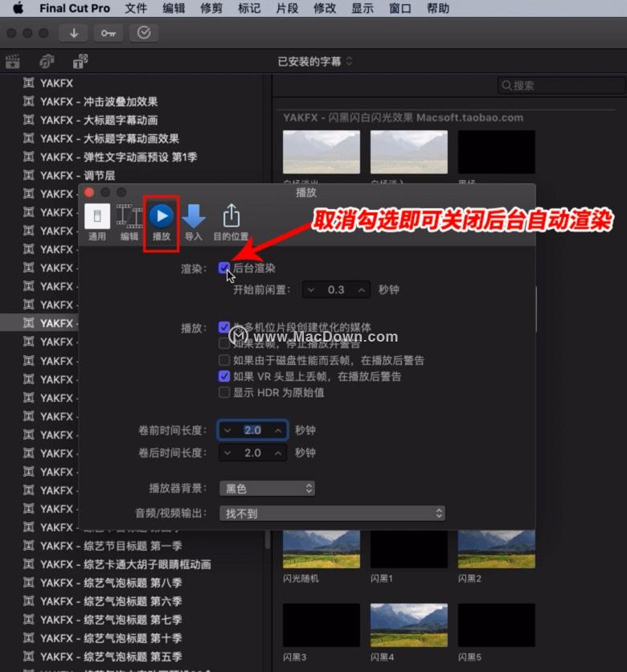
Task: Increase 卷后时间长度 with up arrow
Action: click(x=278, y=453)
